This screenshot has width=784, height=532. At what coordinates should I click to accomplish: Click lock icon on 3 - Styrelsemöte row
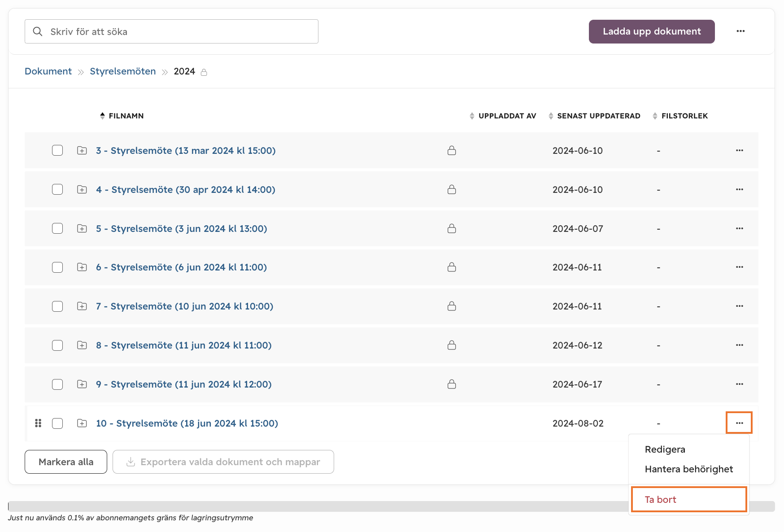(x=452, y=150)
